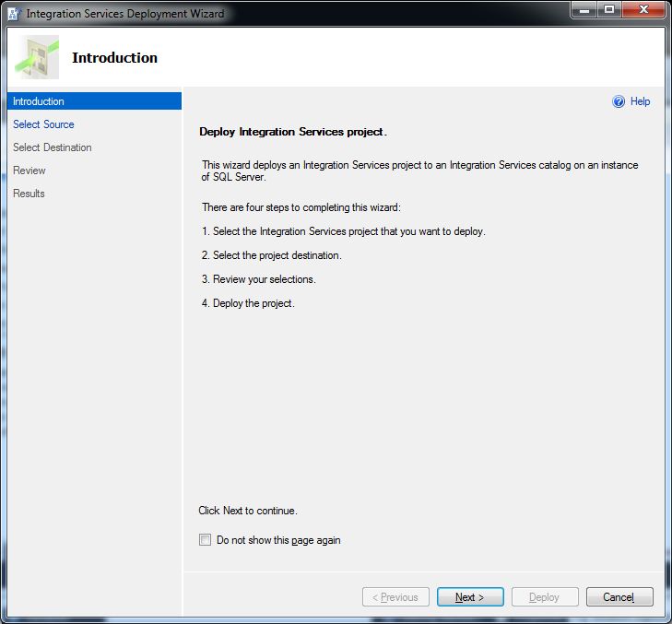Maximize the Deployment Wizard window

tap(608, 10)
